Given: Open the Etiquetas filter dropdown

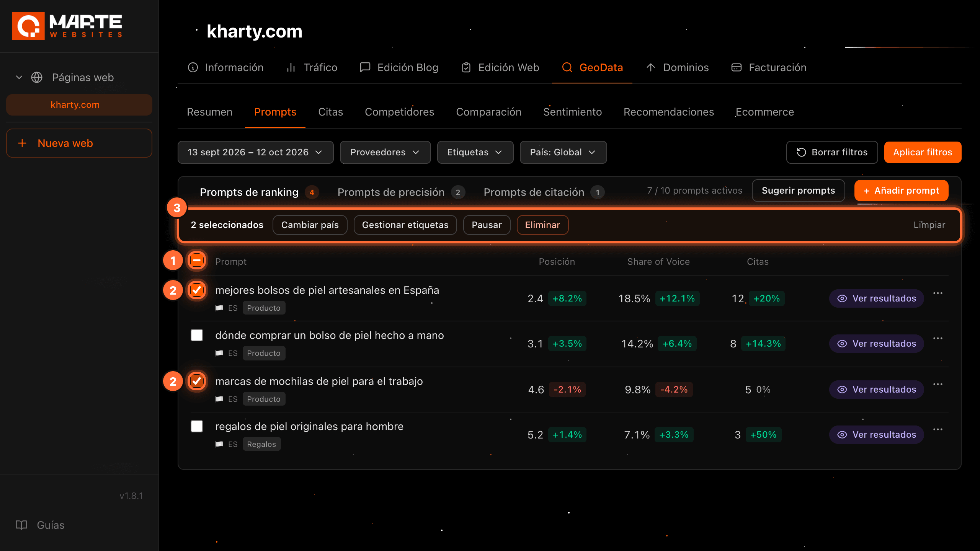Looking at the screenshot, I should coord(475,152).
